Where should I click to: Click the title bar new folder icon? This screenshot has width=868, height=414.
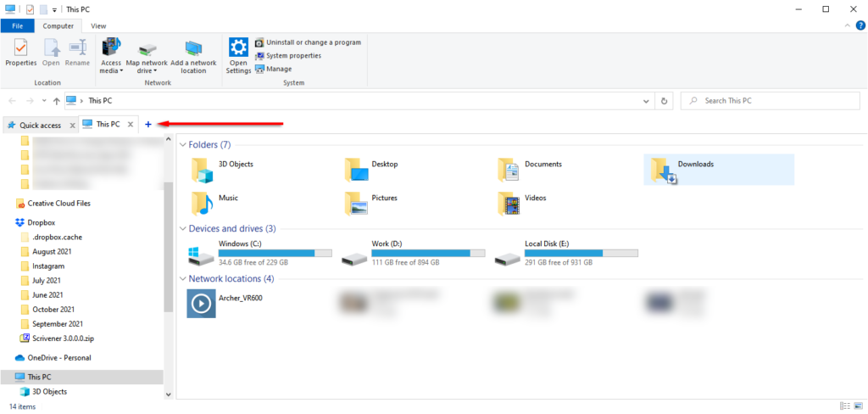(44, 8)
